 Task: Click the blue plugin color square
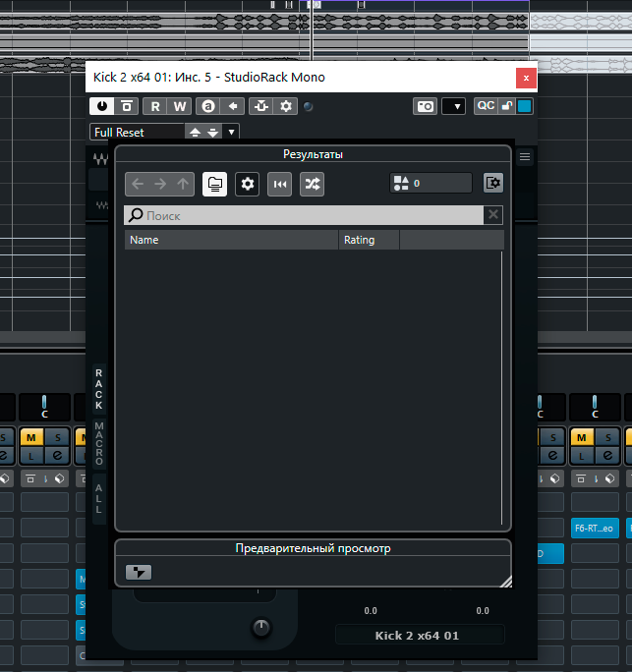tap(525, 106)
